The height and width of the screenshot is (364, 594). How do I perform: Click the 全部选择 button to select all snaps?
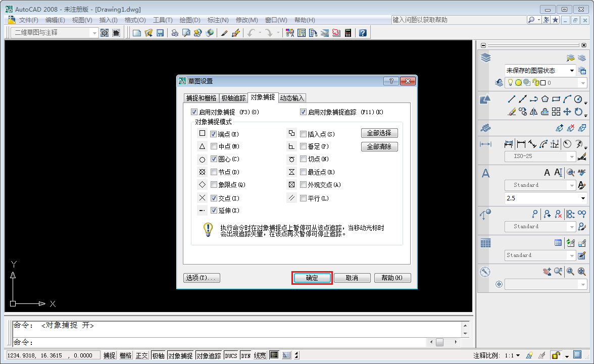pos(379,133)
